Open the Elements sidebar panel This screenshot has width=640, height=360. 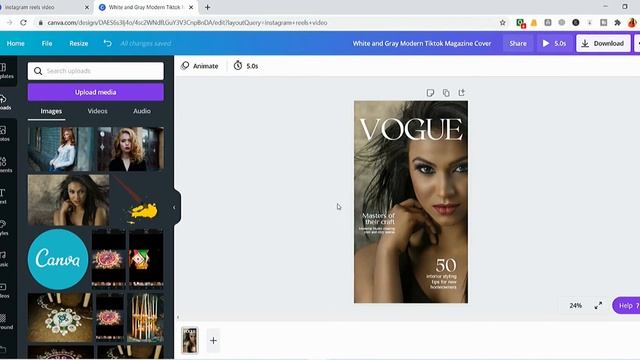pyautogui.click(x=6, y=165)
